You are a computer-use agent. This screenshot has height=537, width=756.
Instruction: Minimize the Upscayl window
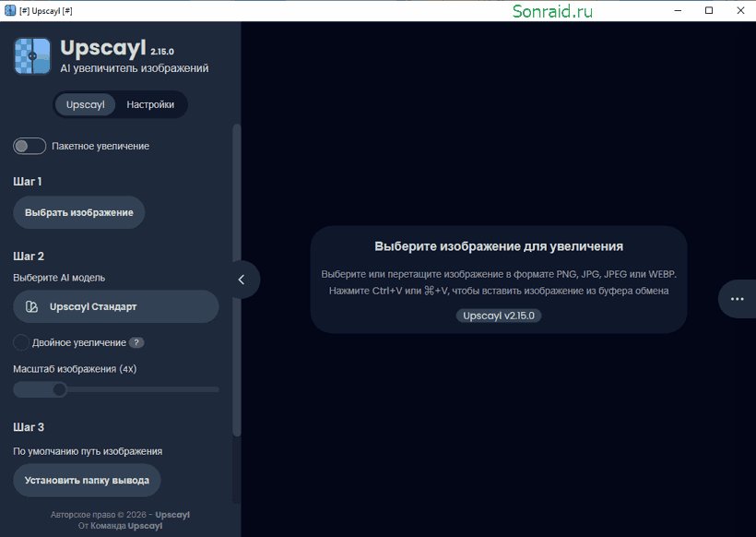[678, 11]
